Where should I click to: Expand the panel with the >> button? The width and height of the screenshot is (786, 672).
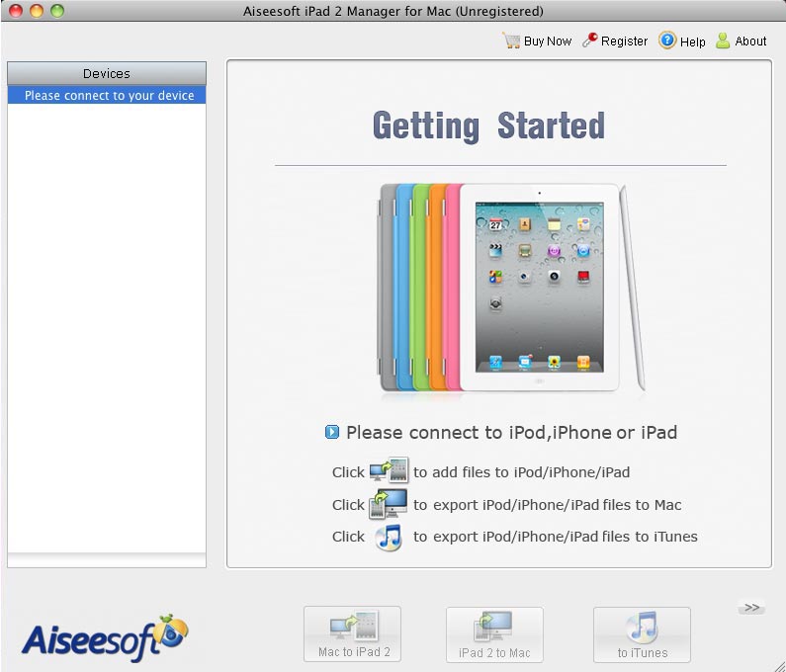click(x=751, y=608)
